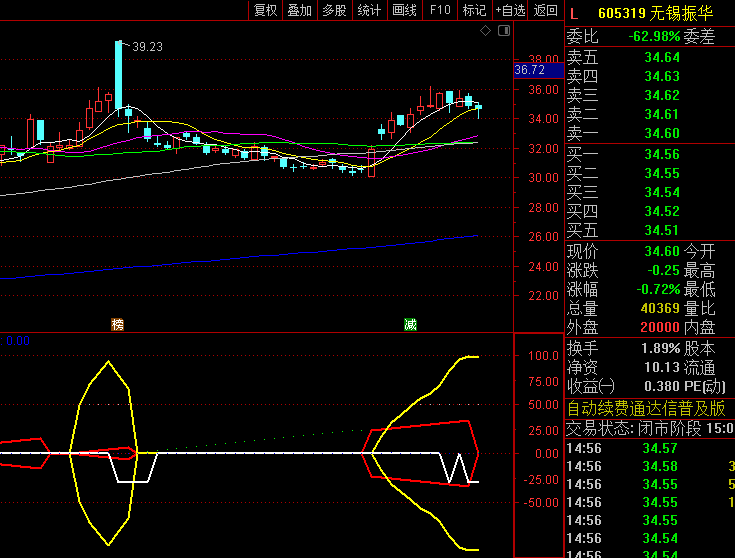The height and width of the screenshot is (558, 735).
Task: Select the 14:56 tick at 34.58
Action: coord(660,467)
